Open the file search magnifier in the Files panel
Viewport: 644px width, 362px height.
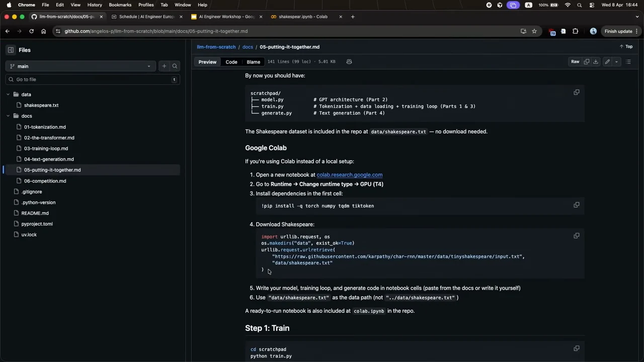175,66
